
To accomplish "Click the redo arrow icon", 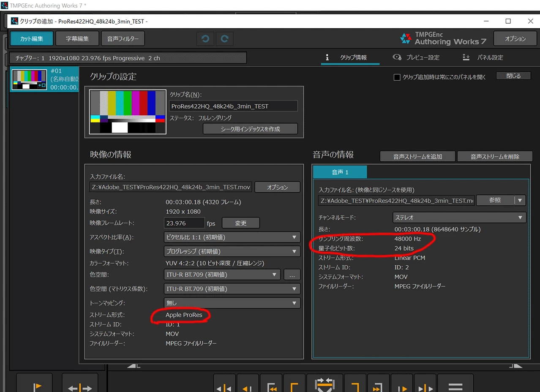I will tap(225, 39).
